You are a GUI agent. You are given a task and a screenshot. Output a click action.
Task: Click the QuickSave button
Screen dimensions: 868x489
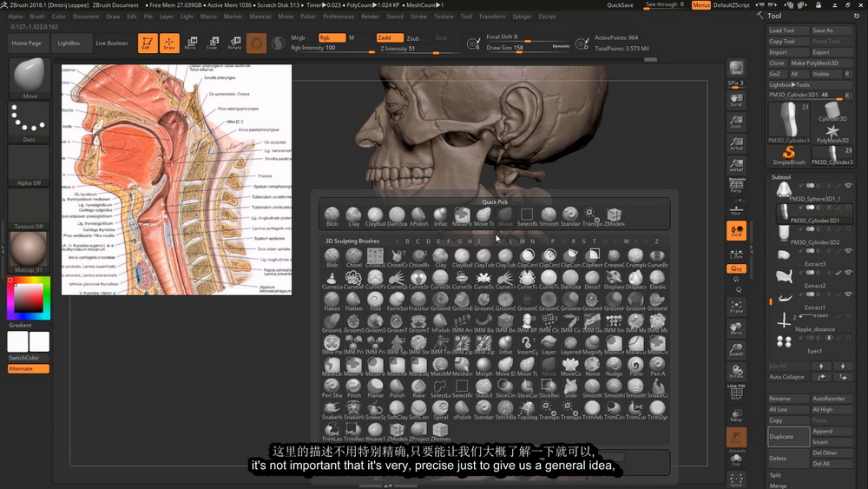pos(620,5)
